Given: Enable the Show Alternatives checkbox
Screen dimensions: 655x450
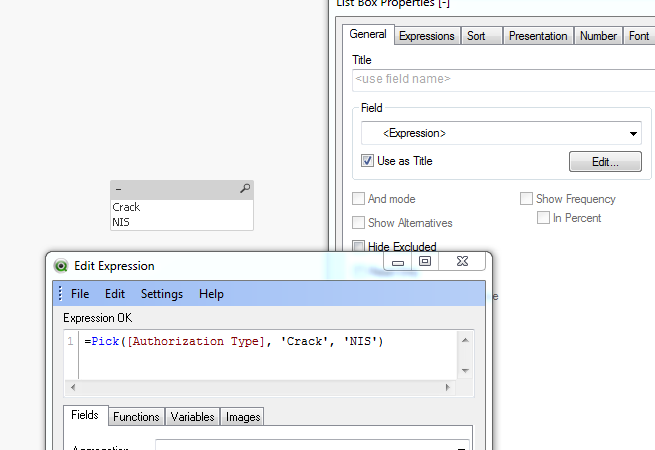Looking at the screenshot, I should (x=358, y=223).
